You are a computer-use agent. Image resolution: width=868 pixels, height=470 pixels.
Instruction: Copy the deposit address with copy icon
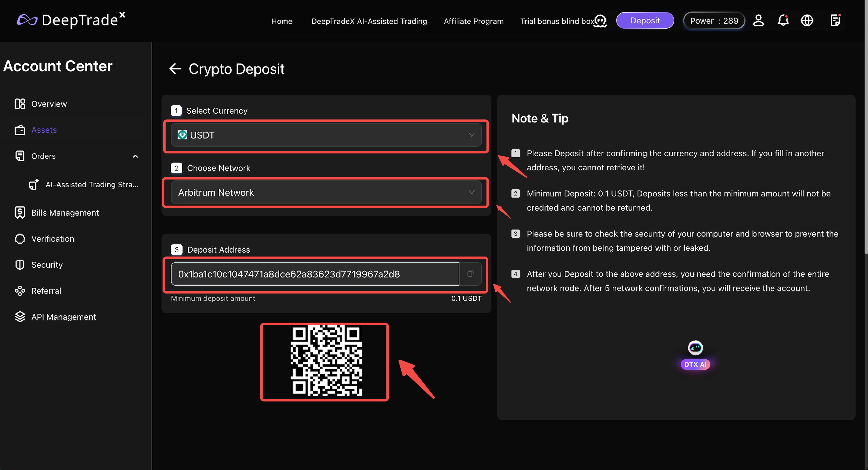(470, 274)
